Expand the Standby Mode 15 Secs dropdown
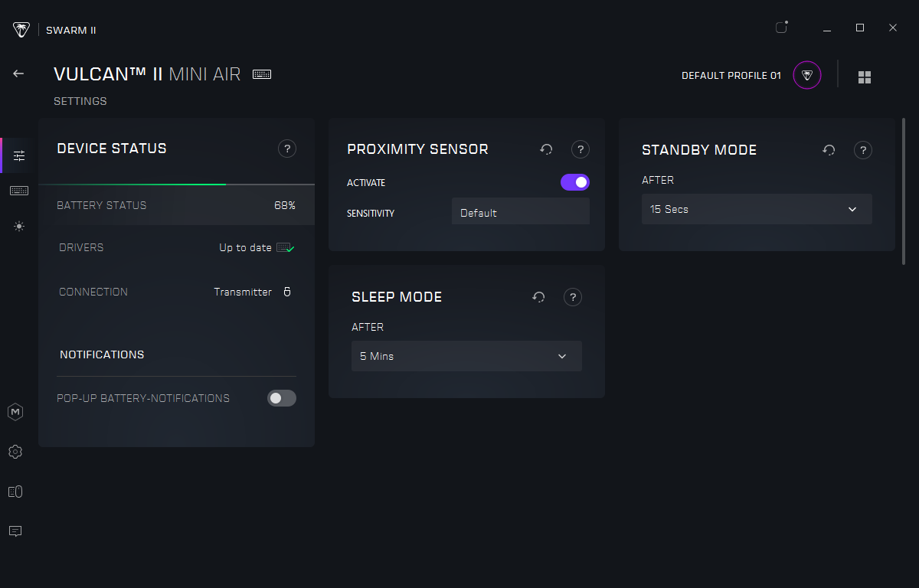Image resolution: width=919 pixels, height=588 pixels. (757, 209)
